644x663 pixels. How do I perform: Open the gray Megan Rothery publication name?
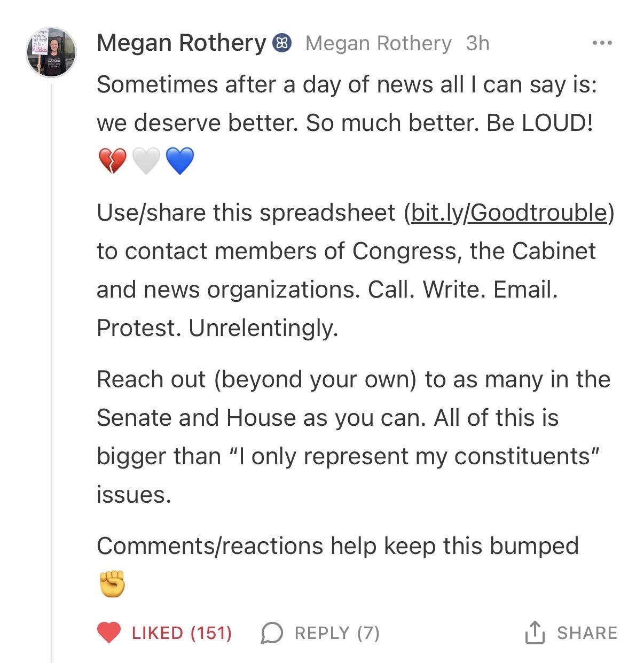tap(378, 43)
